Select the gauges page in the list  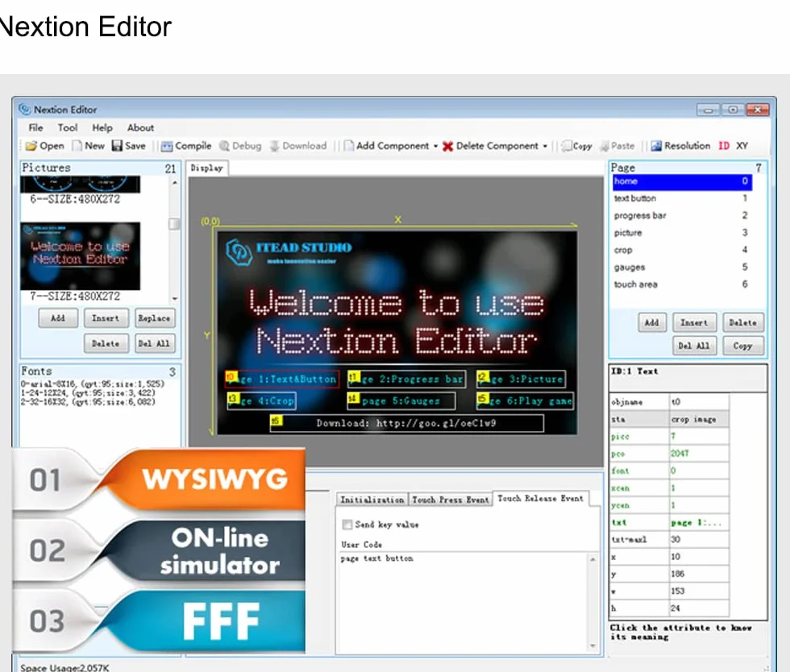tap(682, 267)
